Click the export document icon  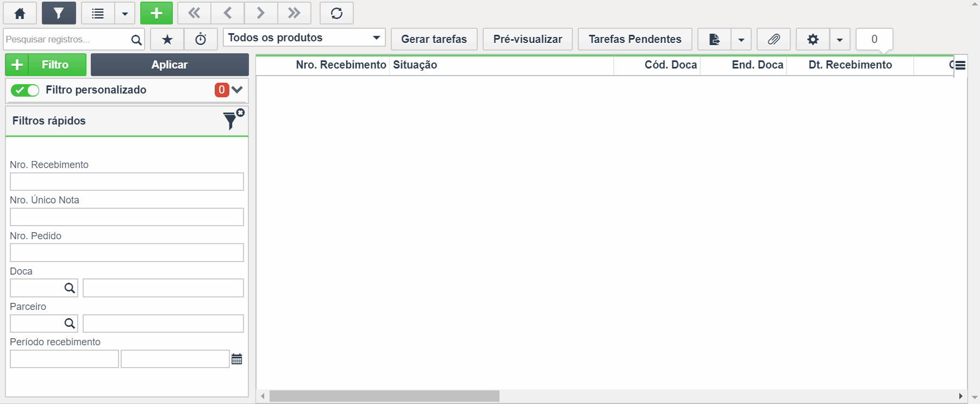[714, 39]
